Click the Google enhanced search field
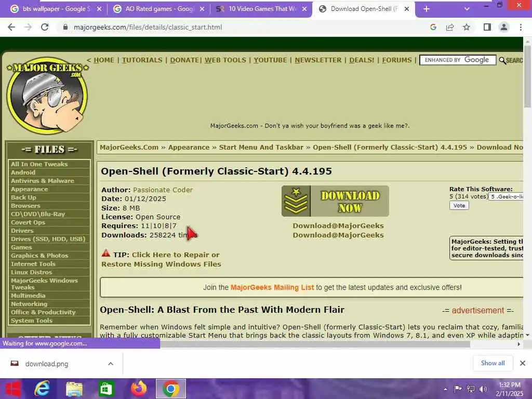This screenshot has height=399, width=532. point(458,60)
